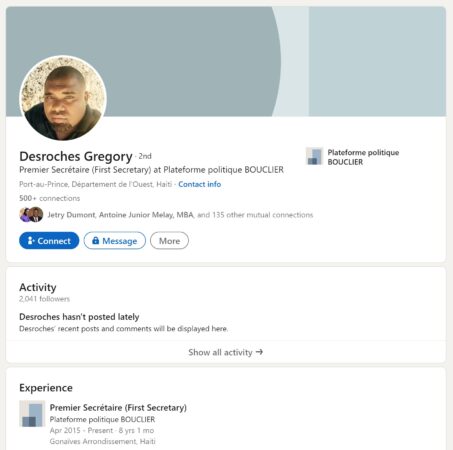Click the Desroches Gregory name heading
This screenshot has height=450, width=453.
[x=76, y=156]
